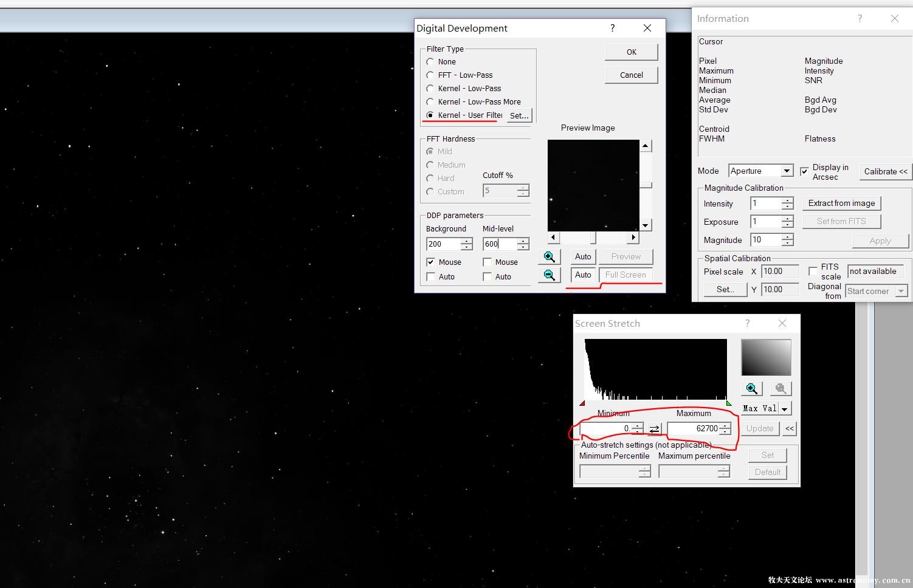Increase the Background DDP value
Screen dimensions: 913x588
[467, 241]
